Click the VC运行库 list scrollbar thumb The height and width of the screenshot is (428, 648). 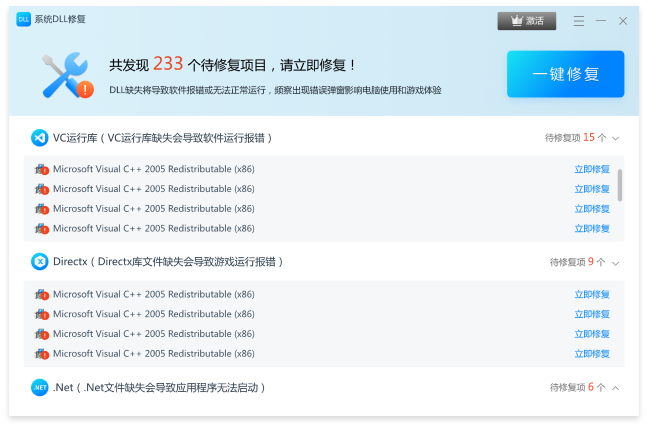coord(620,184)
